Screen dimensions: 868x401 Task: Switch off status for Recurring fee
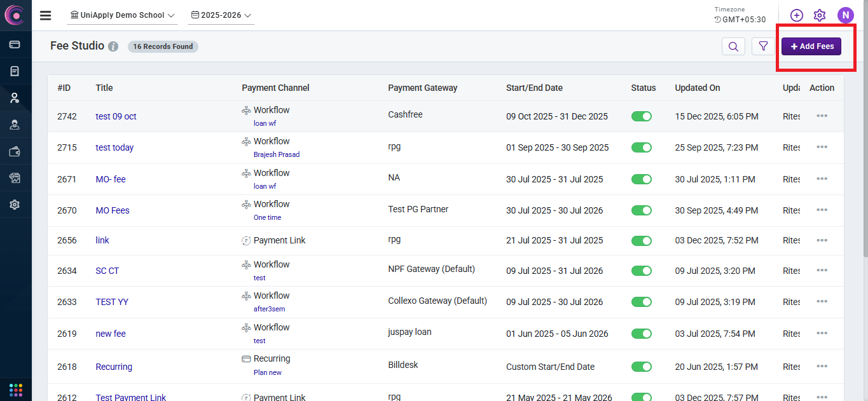click(x=641, y=367)
